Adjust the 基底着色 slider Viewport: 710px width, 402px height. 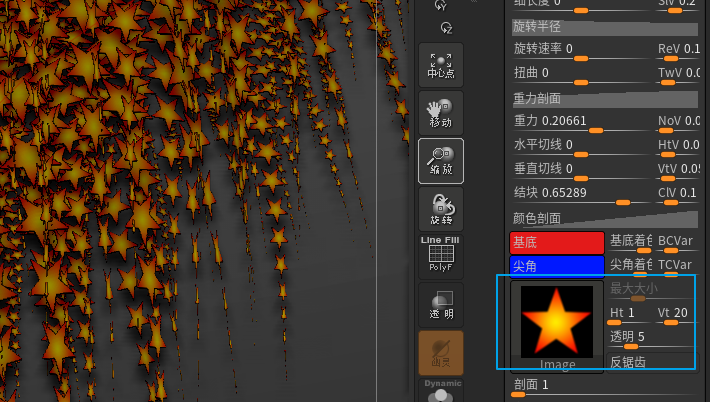click(x=630, y=243)
